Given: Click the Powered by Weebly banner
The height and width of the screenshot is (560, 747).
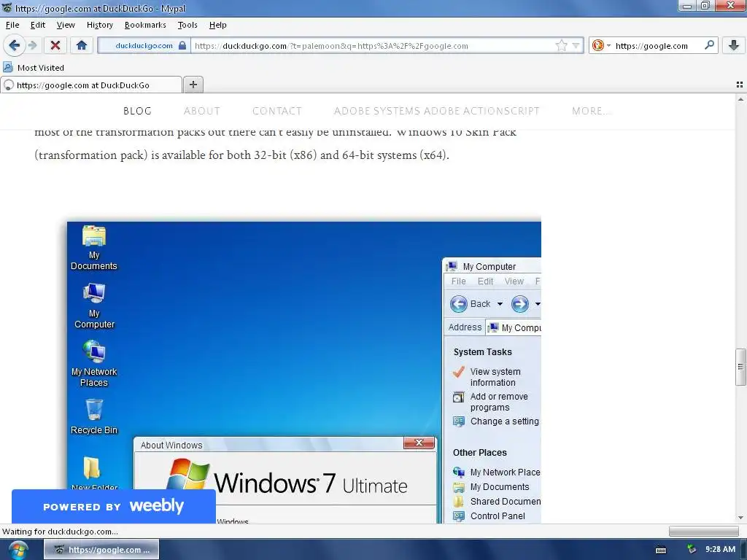Looking at the screenshot, I should pyautogui.click(x=113, y=506).
